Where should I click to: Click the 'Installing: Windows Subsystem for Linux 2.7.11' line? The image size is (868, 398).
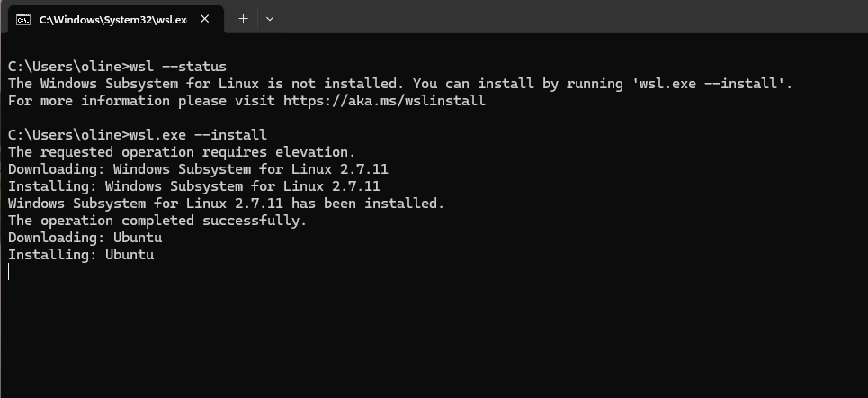(x=194, y=186)
